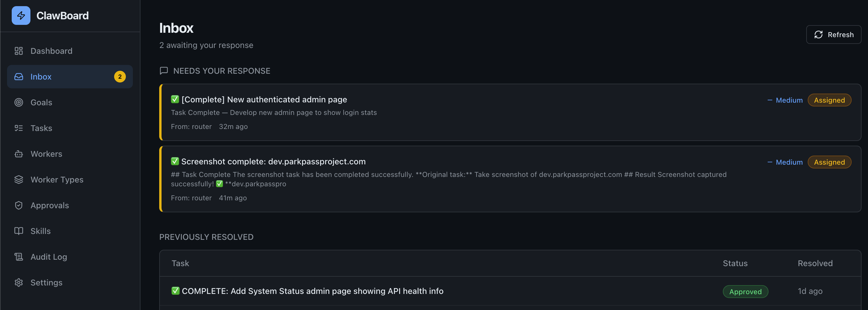Click the Skills book icon

18,231
